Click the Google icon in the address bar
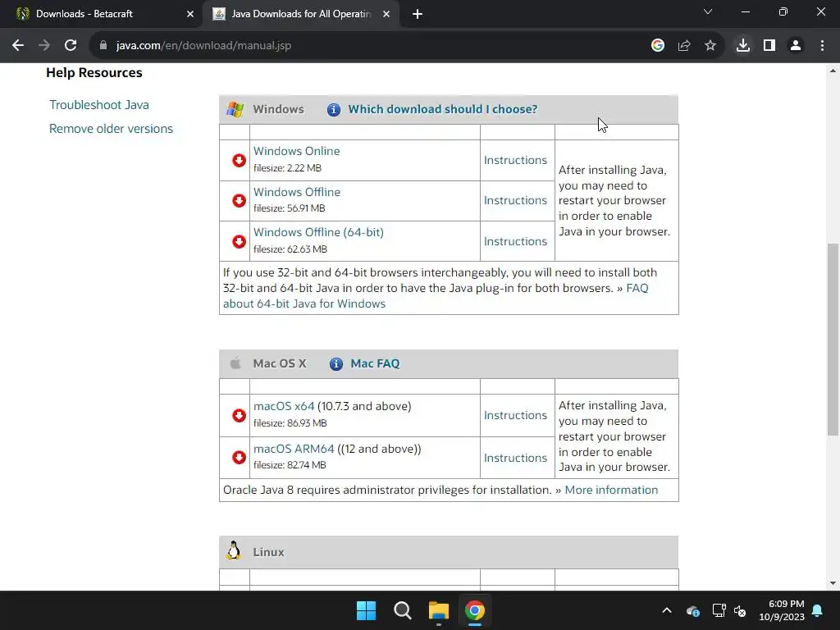840x630 pixels. [x=658, y=46]
